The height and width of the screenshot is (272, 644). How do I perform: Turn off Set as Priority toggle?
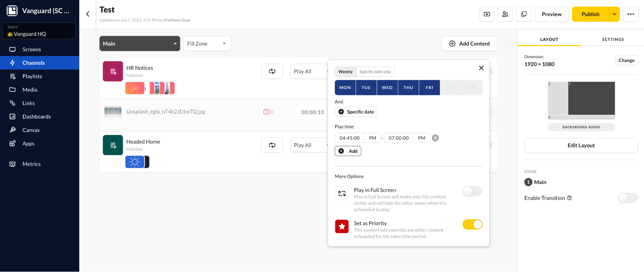click(472, 225)
